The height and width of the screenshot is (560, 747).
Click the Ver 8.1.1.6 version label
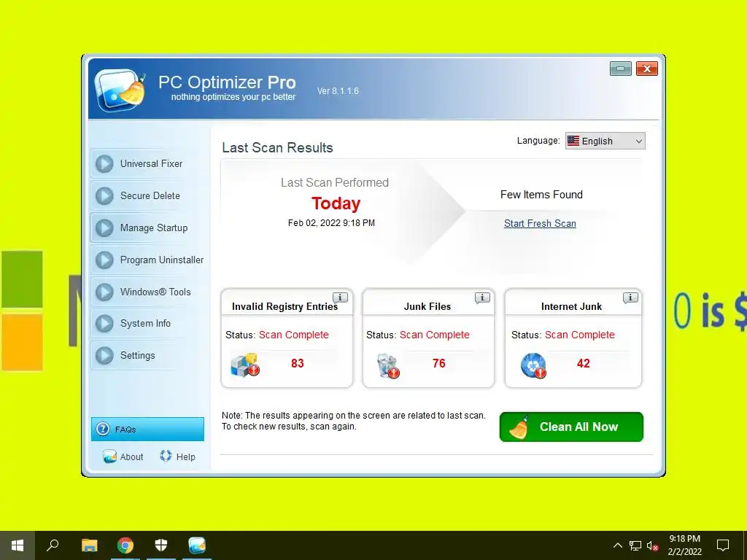coord(338,91)
